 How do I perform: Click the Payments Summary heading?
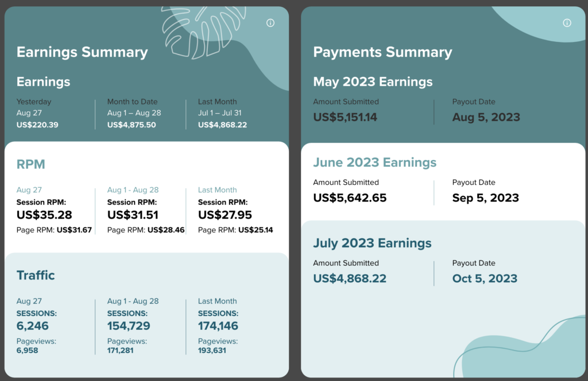[382, 52]
